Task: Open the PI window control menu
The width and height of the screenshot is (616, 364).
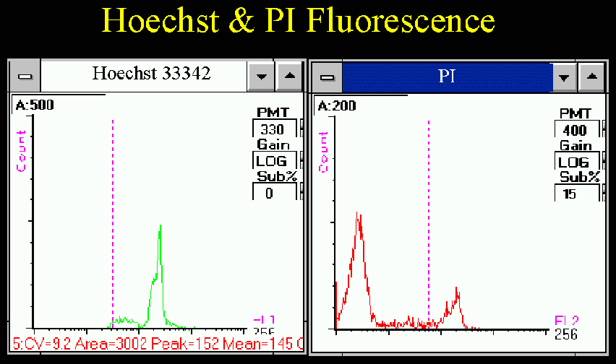Action: click(328, 77)
